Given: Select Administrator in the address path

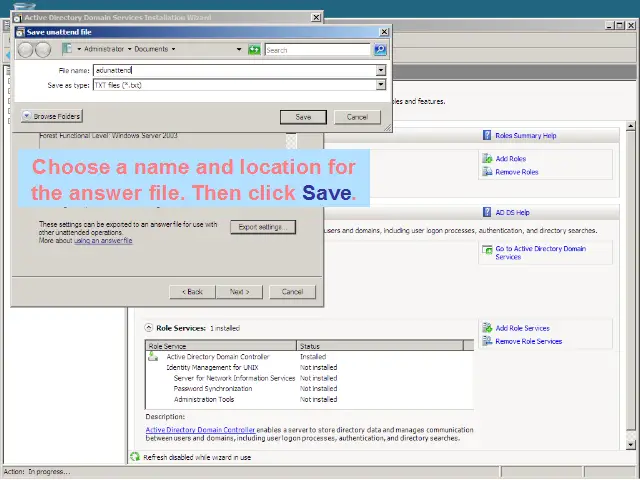Looking at the screenshot, I should click(x=104, y=49).
